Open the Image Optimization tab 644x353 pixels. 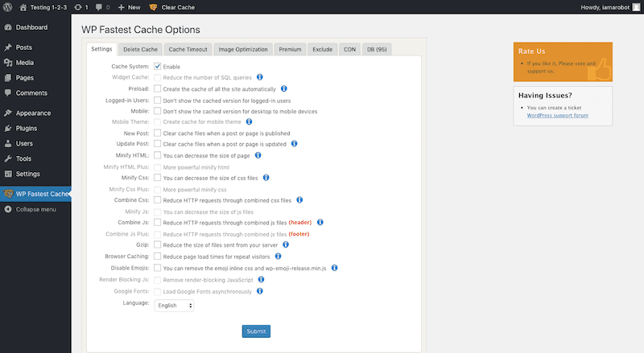tap(243, 49)
